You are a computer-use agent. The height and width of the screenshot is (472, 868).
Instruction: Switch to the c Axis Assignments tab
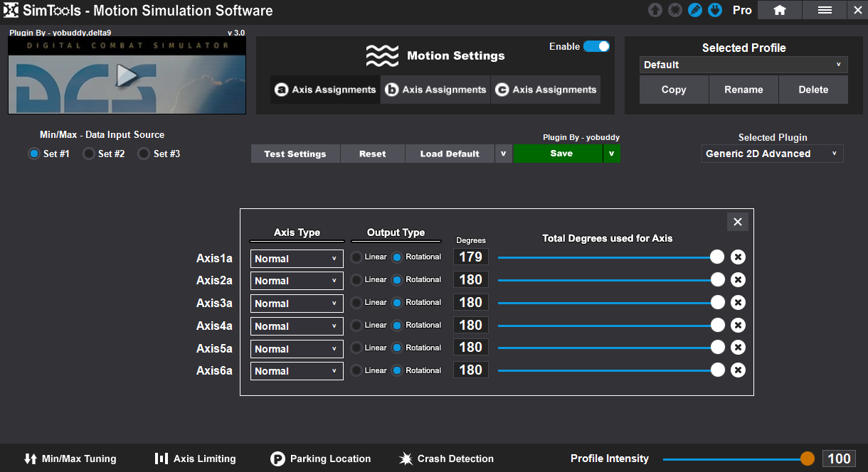546,90
